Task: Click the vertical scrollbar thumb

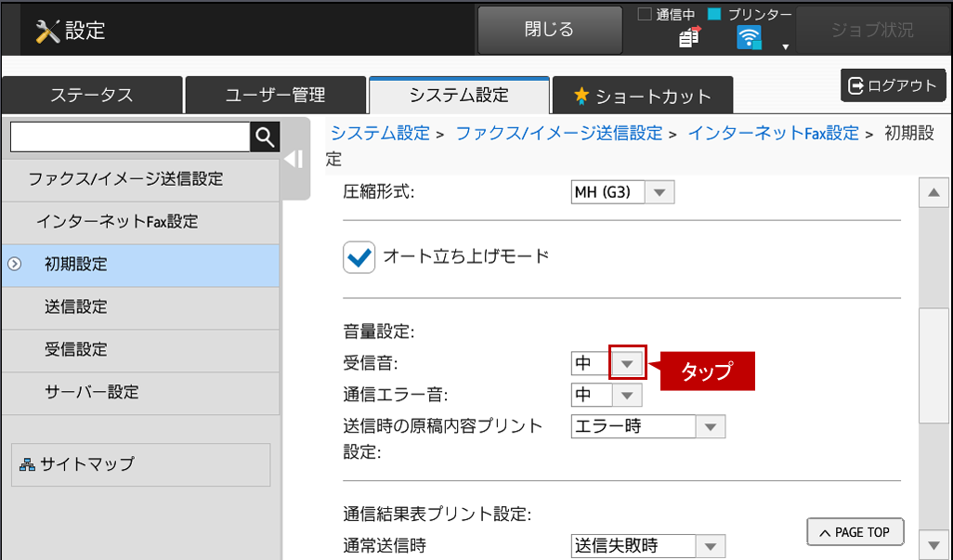Action: coord(933,366)
